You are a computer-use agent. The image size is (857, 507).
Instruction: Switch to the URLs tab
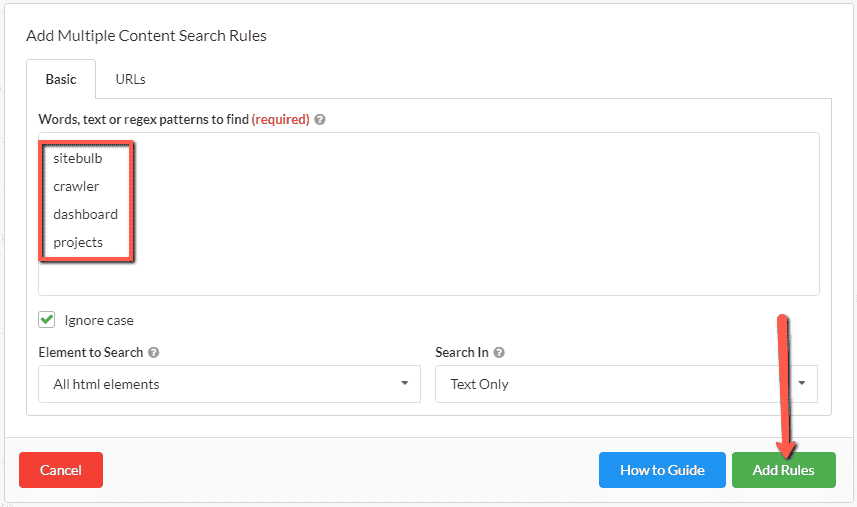click(x=130, y=79)
